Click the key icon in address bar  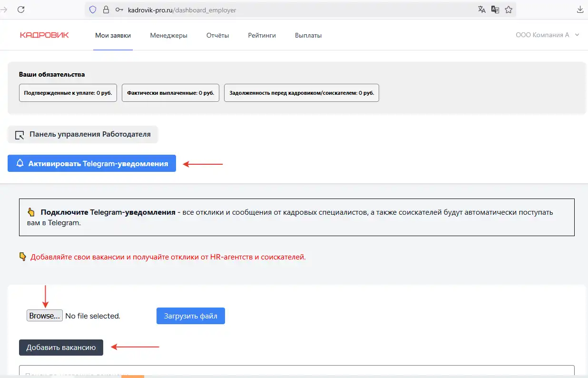click(x=119, y=10)
